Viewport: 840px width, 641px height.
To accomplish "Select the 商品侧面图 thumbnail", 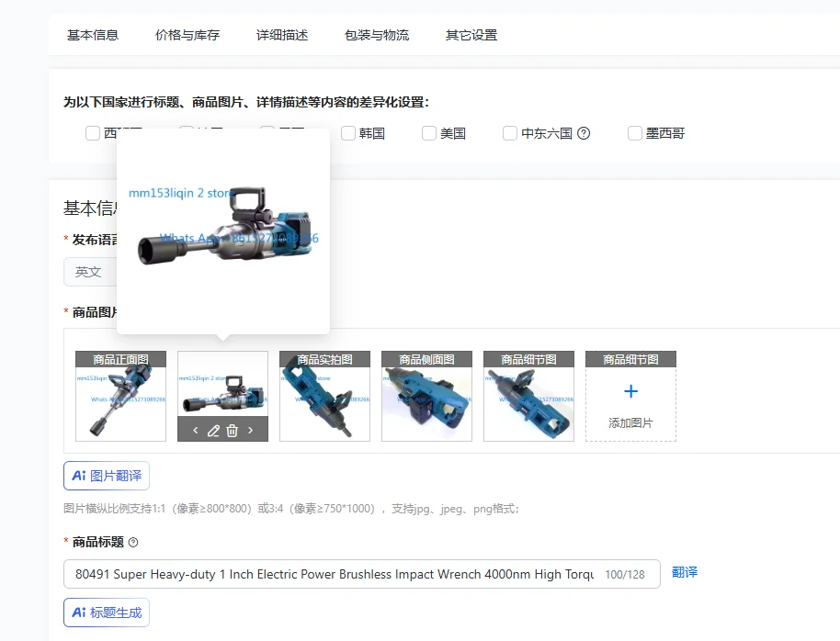I will coord(427,397).
